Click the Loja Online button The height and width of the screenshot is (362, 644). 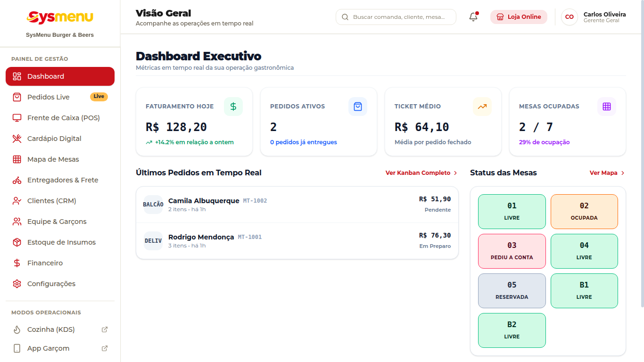pyautogui.click(x=519, y=17)
